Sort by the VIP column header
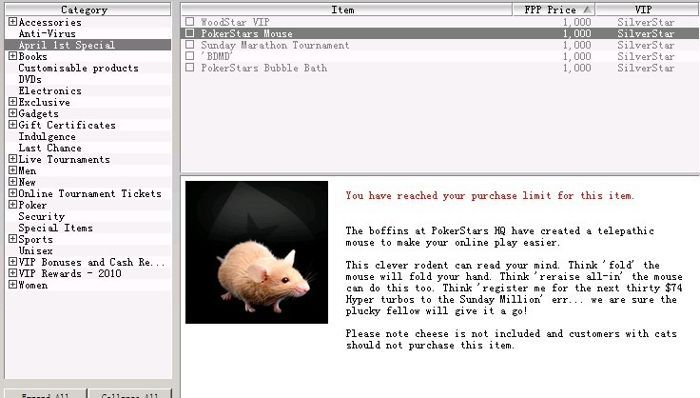 [x=647, y=9]
